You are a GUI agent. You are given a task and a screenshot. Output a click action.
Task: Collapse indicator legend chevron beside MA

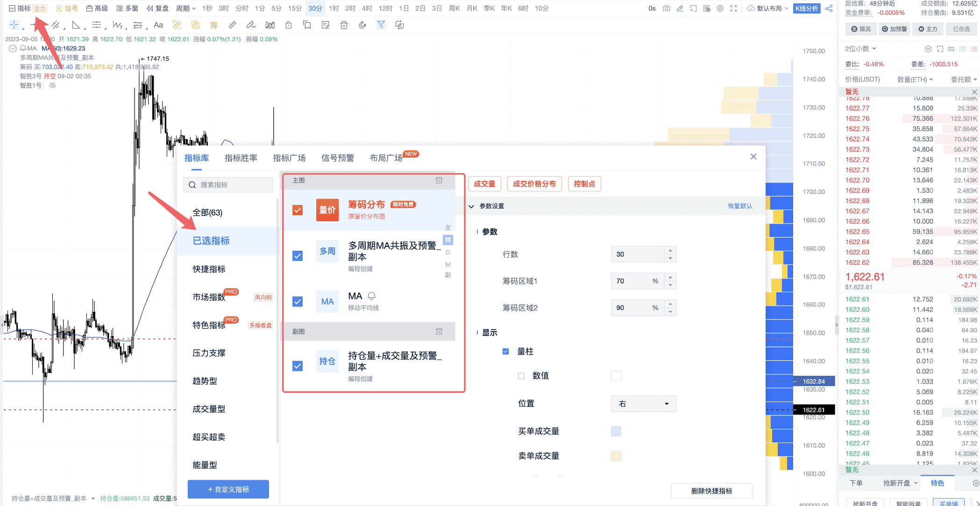[x=13, y=48]
